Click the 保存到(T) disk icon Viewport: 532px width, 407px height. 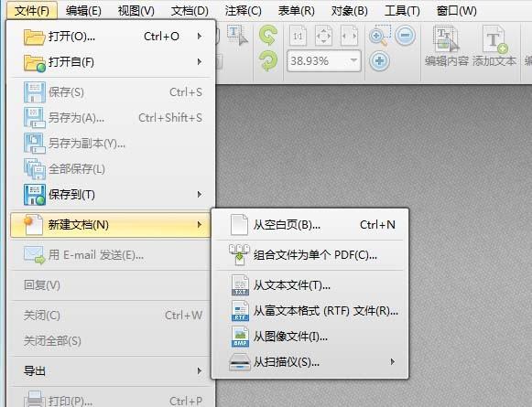34,195
